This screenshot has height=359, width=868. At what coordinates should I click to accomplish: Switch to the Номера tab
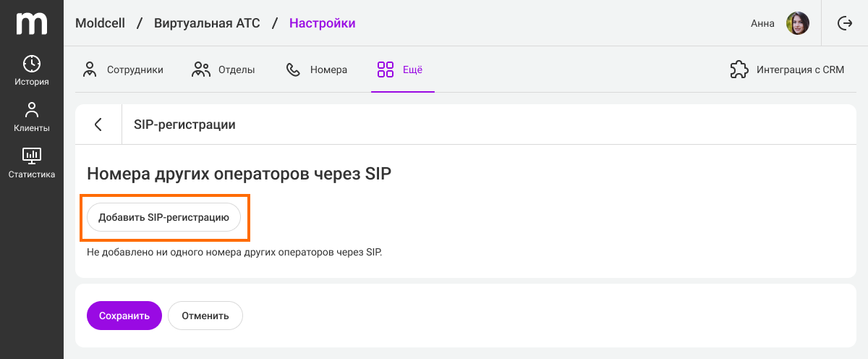[316, 69]
